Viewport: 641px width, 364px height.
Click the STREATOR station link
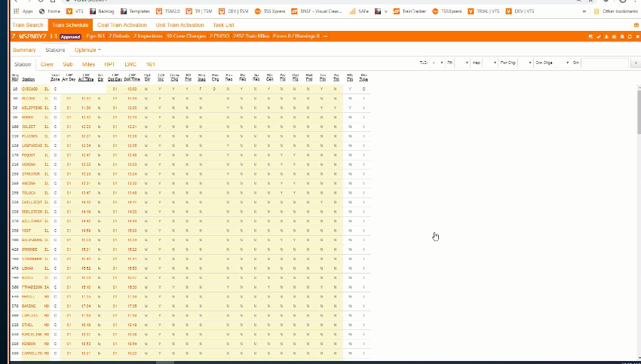click(31, 174)
